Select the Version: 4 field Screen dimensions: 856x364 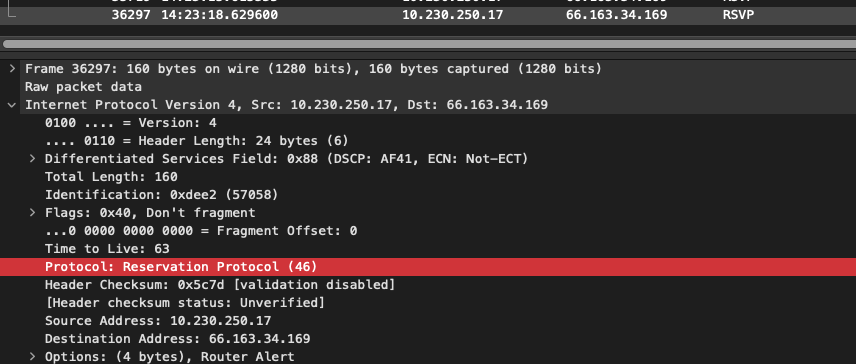(x=428, y=123)
